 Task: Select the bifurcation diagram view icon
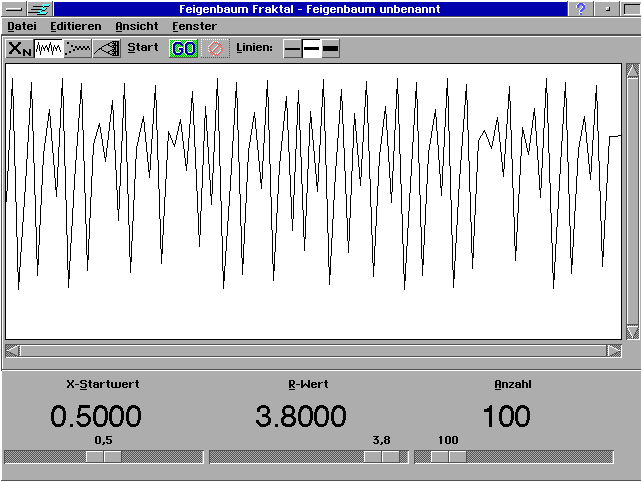107,48
